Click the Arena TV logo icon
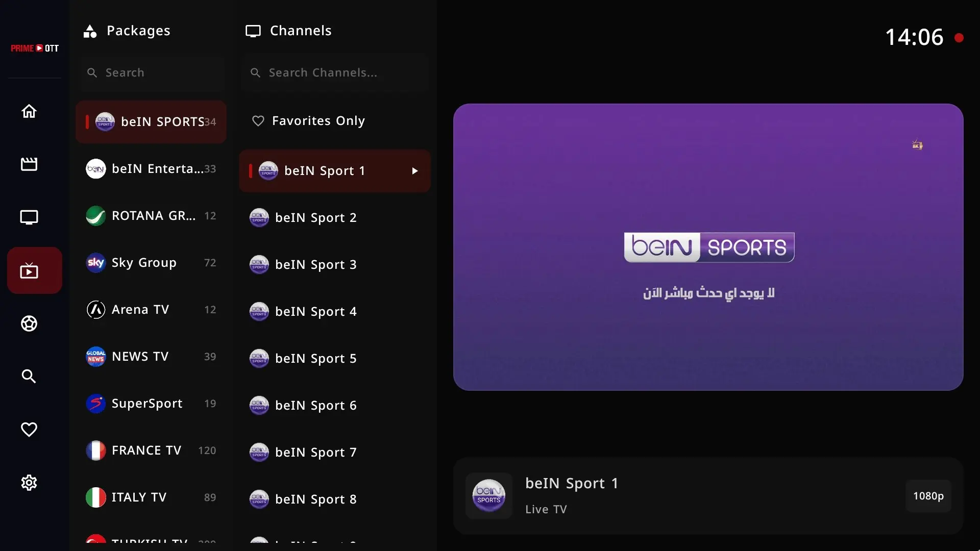 pos(96,310)
